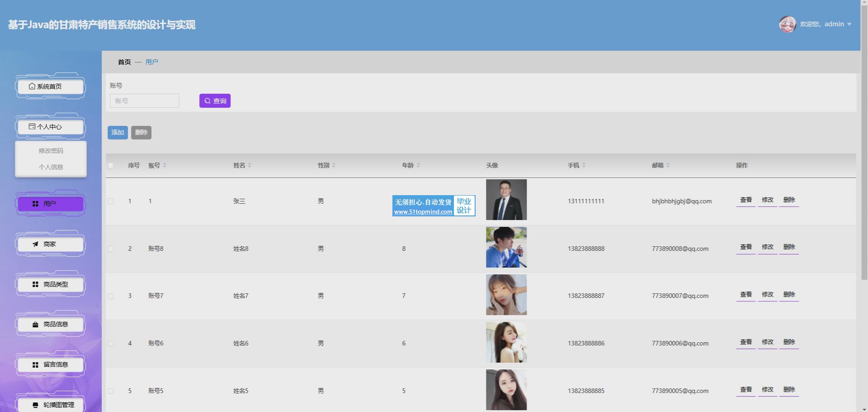Click the grid icon beside 商品类型
Image resolution: width=868 pixels, height=412 pixels.
coord(35,284)
